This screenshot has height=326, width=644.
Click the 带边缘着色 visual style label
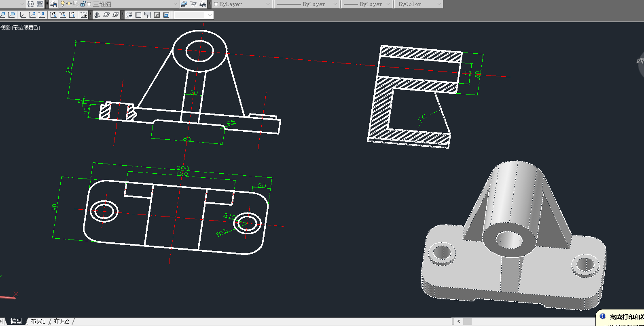click(x=26, y=27)
